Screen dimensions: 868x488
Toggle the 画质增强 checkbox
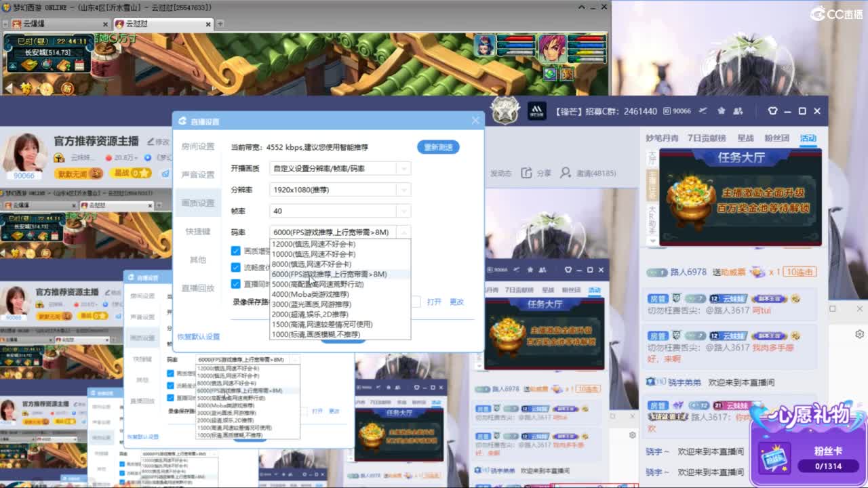point(236,251)
